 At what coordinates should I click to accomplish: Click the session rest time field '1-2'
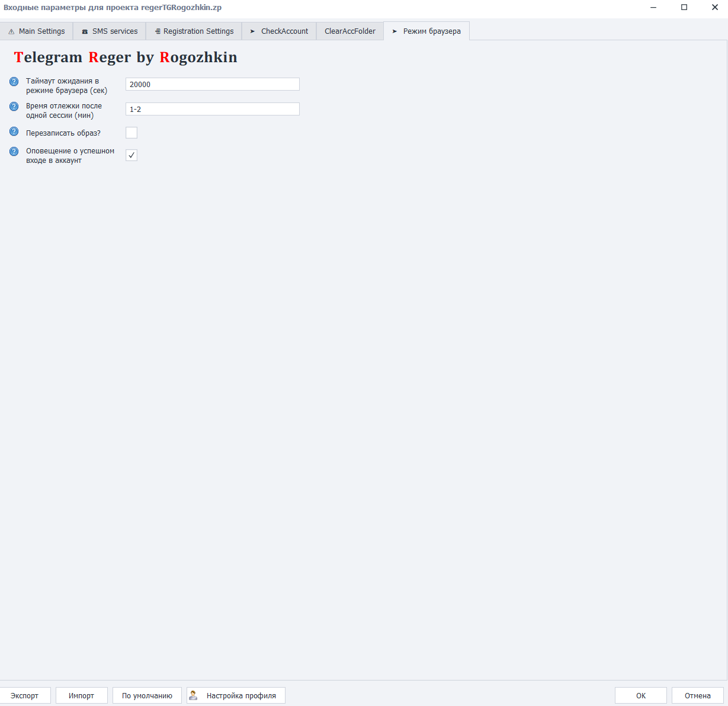coord(213,109)
